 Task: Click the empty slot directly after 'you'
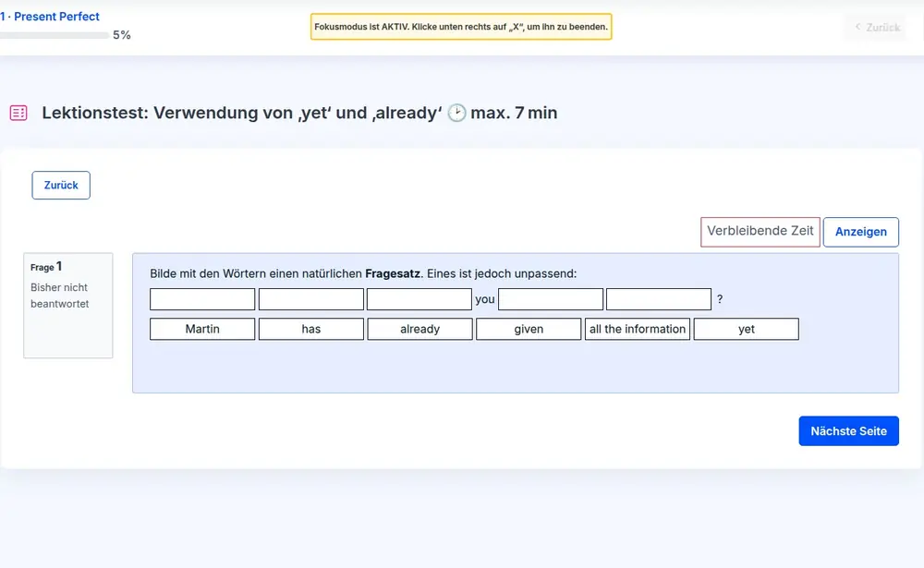click(551, 299)
